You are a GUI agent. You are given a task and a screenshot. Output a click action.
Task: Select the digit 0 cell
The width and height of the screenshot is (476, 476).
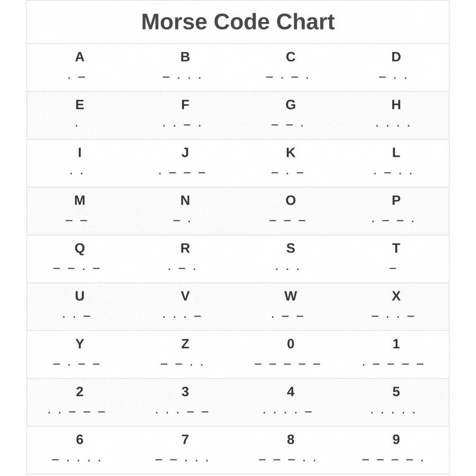tap(290, 353)
